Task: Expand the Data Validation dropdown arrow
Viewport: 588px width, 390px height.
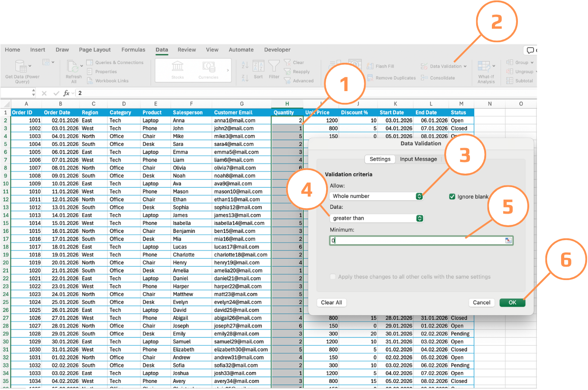Action: (x=465, y=66)
